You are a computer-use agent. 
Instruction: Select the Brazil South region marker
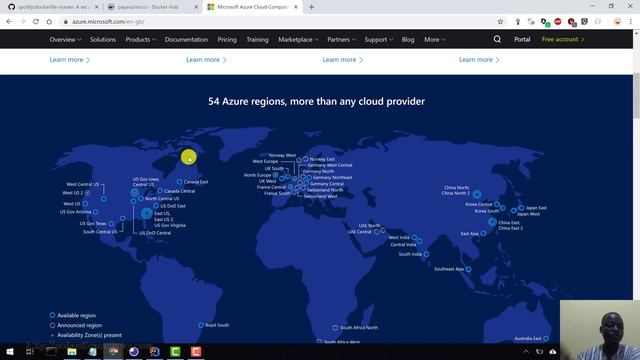pyautogui.click(x=201, y=325)
